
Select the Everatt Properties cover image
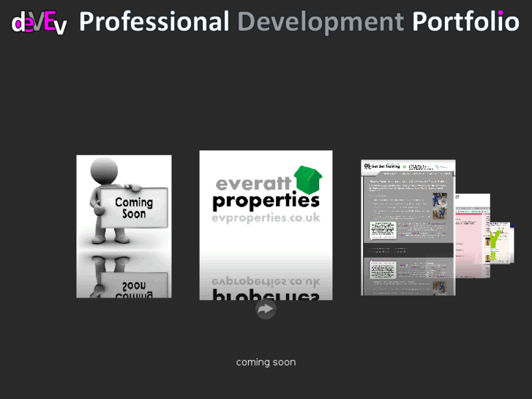tap(266, 225)
